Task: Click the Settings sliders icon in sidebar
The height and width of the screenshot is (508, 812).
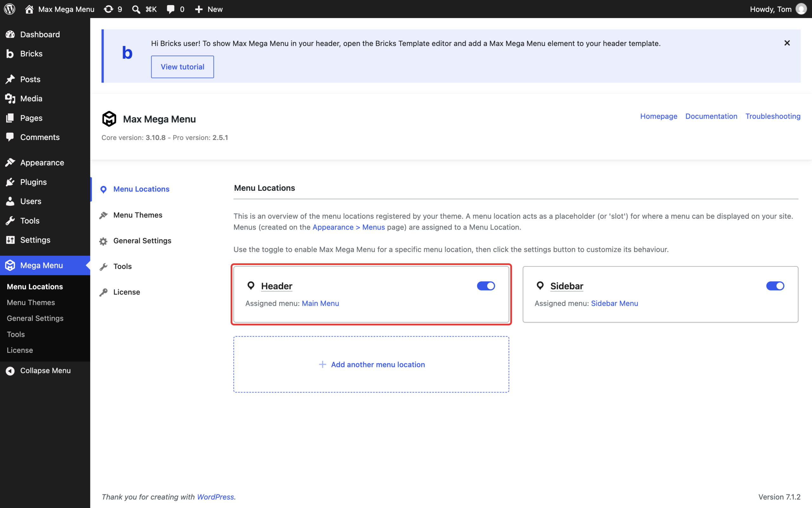Action: tap(10, 240)
